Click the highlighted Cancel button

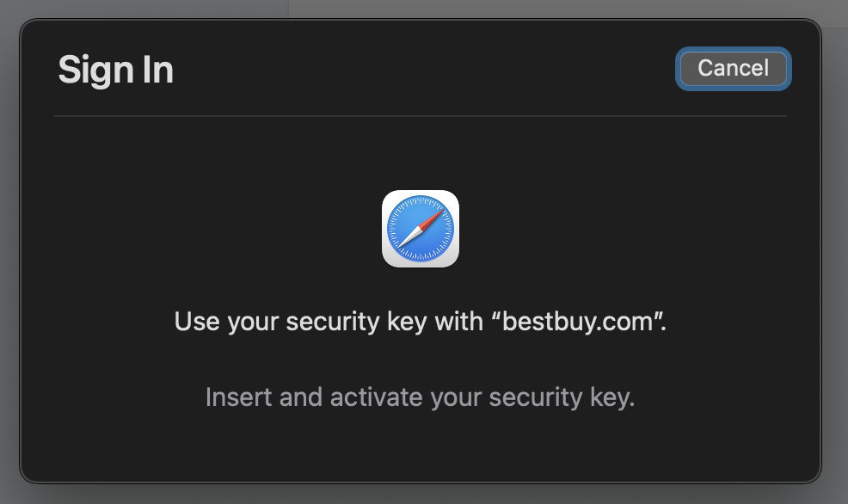(x=732, y=68)
